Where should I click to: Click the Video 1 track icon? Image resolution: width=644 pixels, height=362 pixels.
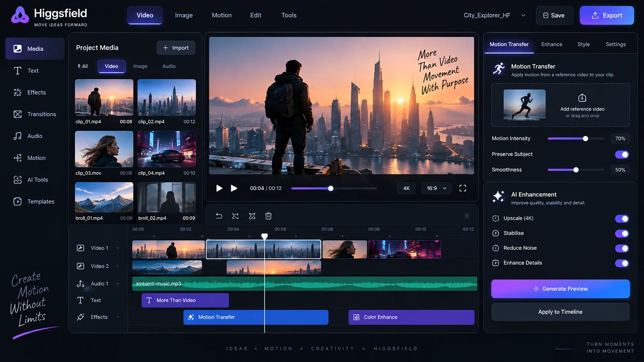(x=80, y=248)
